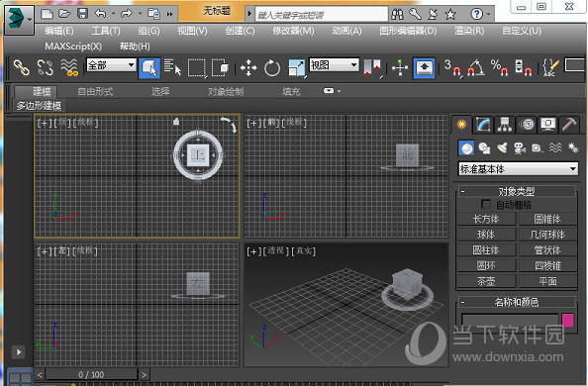The image size is (588, 386).
Task: Expand the quick access toolbar overflow arrows
Action: (x=170, y=14)
